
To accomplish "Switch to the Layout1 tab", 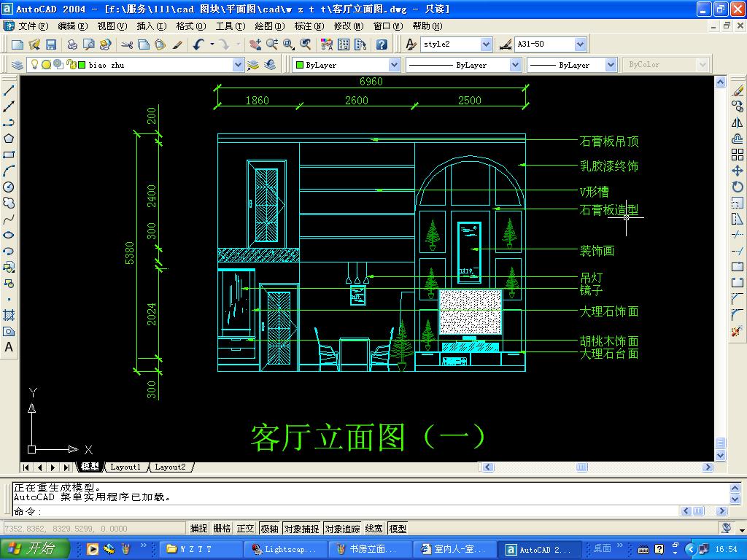I will 125,467.
